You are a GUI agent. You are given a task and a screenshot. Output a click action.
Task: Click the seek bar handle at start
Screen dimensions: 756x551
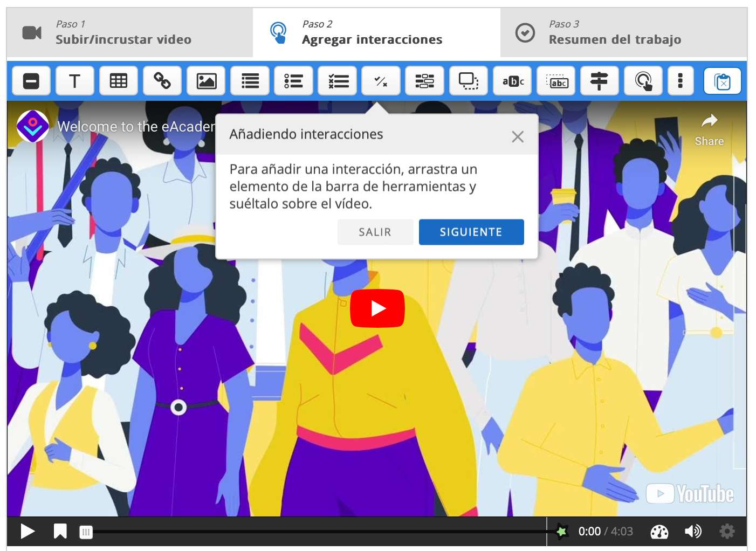click(x=86, y=532)
